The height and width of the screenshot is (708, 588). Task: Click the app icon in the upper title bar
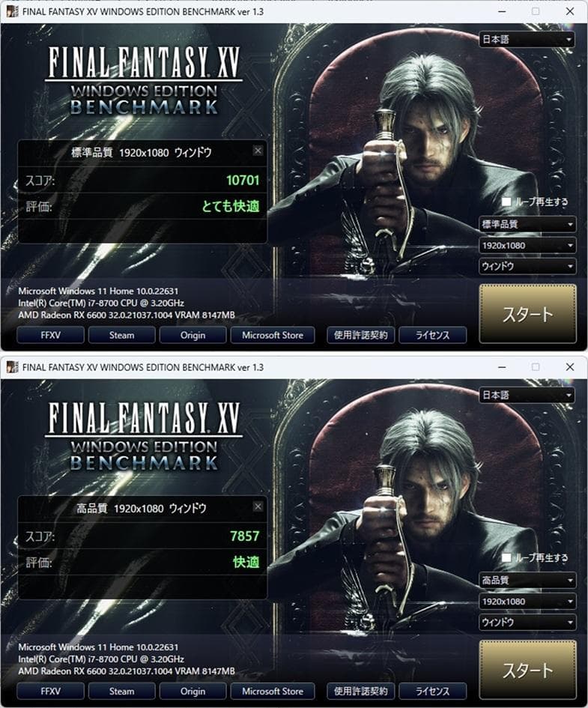13,12
